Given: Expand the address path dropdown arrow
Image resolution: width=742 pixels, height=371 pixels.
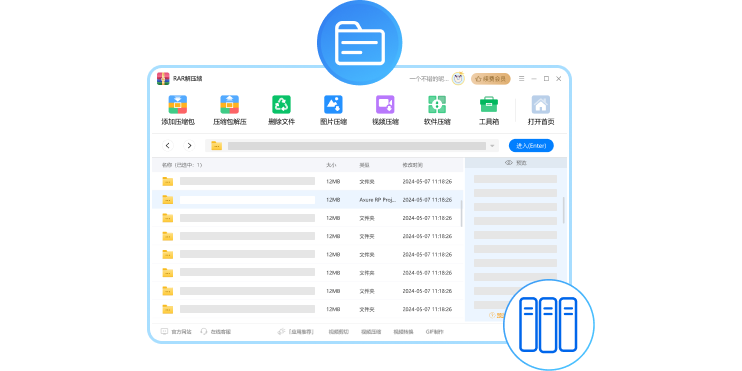Looking at the screenshot, I should click(x=492, y=146).
